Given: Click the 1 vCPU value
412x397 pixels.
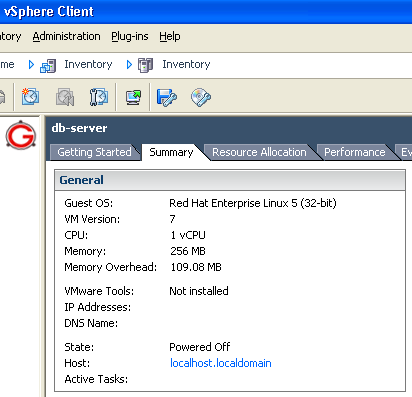Looking at the screenshot, I should pos(188,235).
